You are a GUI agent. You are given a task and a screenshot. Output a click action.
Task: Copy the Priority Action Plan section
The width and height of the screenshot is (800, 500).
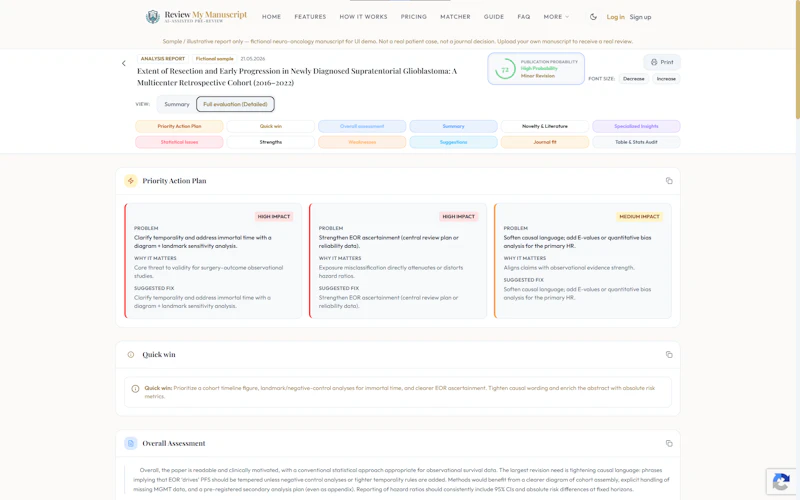pyautogui.click(x=669, y=181)
